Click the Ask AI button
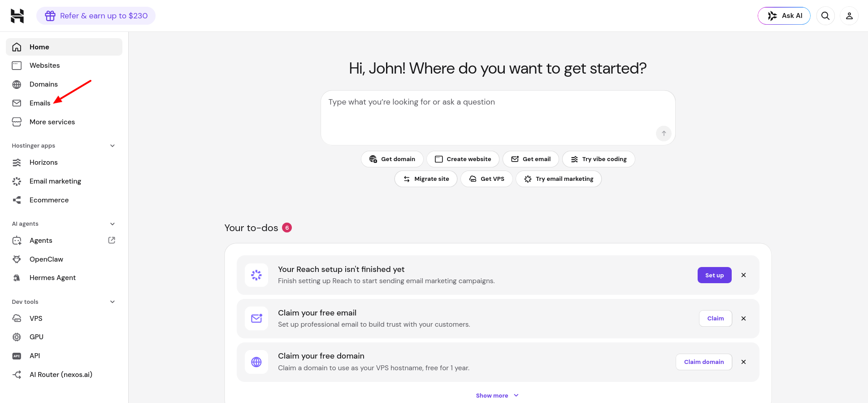The width and height of the screenshot is (868, 403). coord(784,16)
